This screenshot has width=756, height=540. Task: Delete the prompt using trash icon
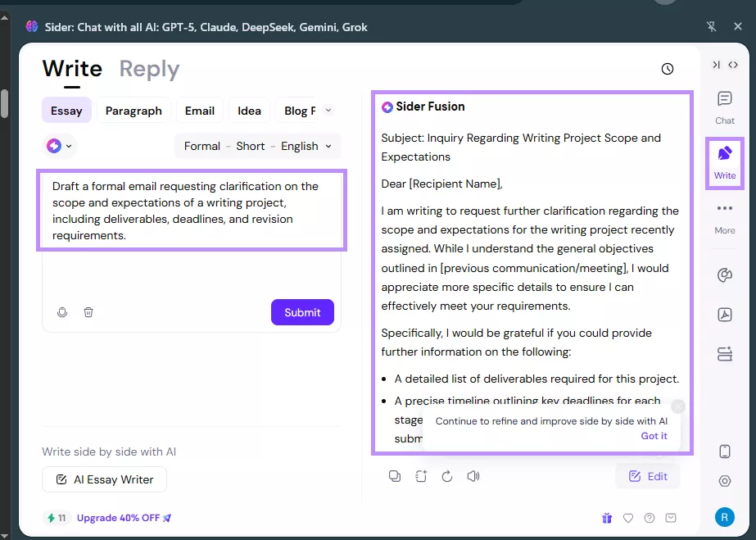(x=88, y=312)
